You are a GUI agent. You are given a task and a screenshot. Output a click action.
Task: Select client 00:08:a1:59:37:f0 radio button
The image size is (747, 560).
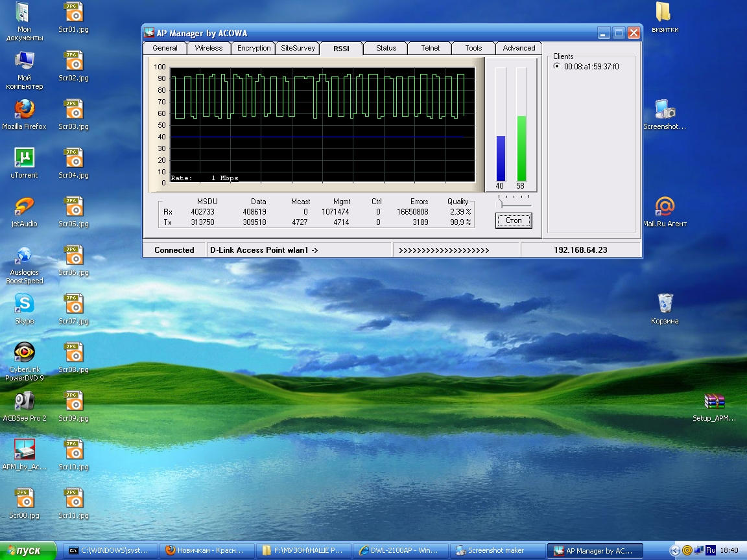pos(556,66)
